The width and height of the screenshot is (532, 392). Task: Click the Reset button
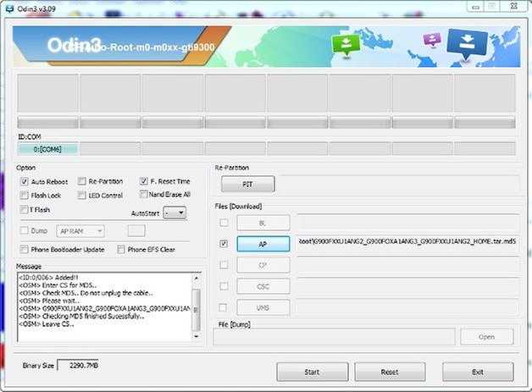(390, 372)
